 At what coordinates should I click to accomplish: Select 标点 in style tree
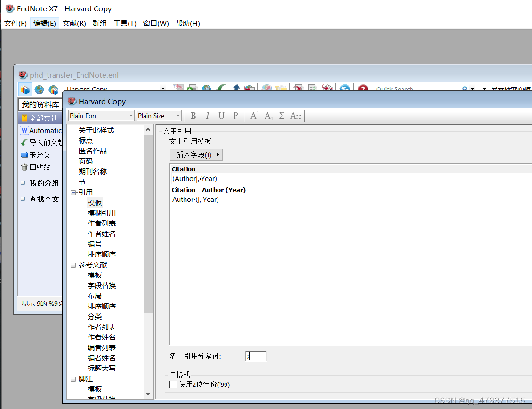pyautogui.click(x=86, y=141)
